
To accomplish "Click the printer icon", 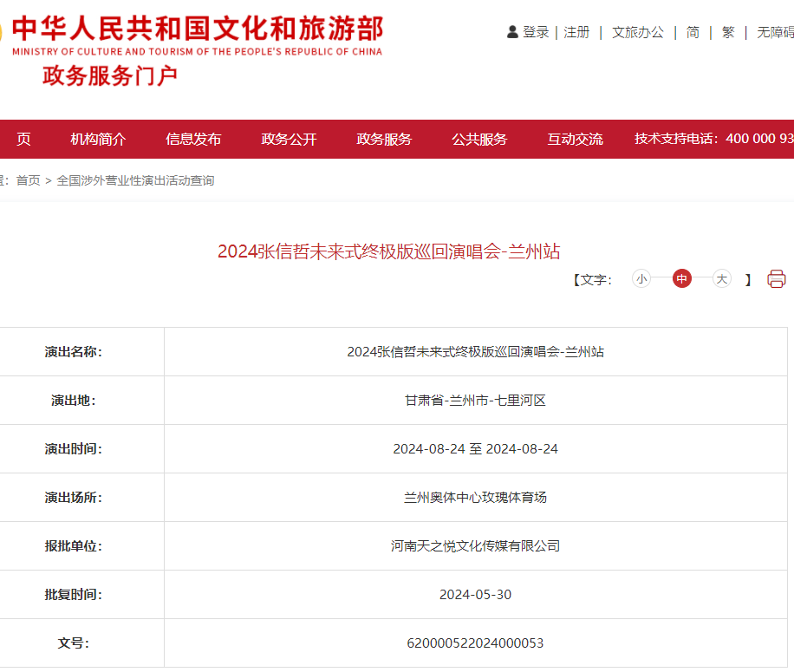I will 777,279.
